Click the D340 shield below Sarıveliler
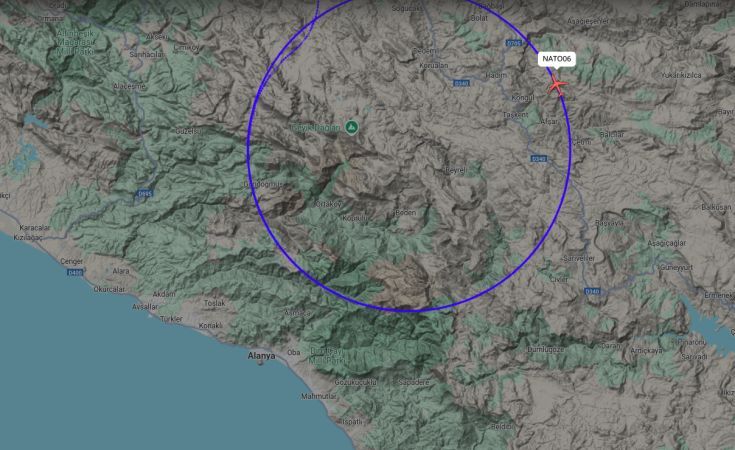 click(592, 292)
